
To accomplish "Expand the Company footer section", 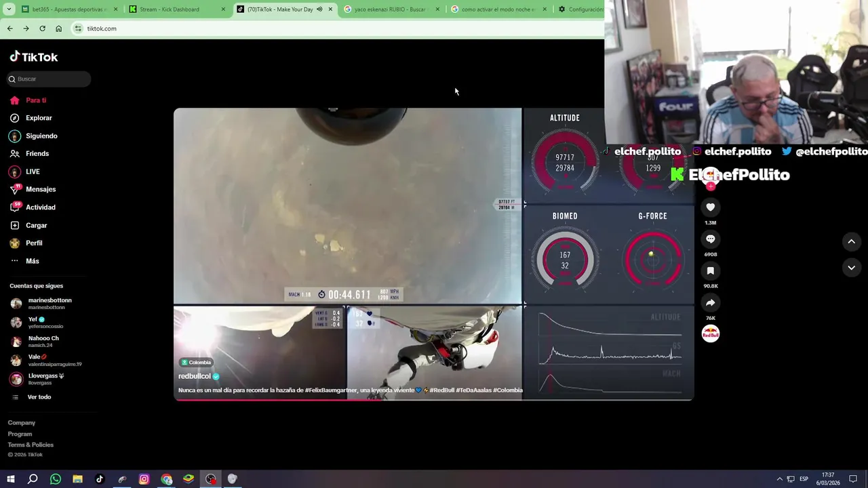I will click(x=22, y=423).
